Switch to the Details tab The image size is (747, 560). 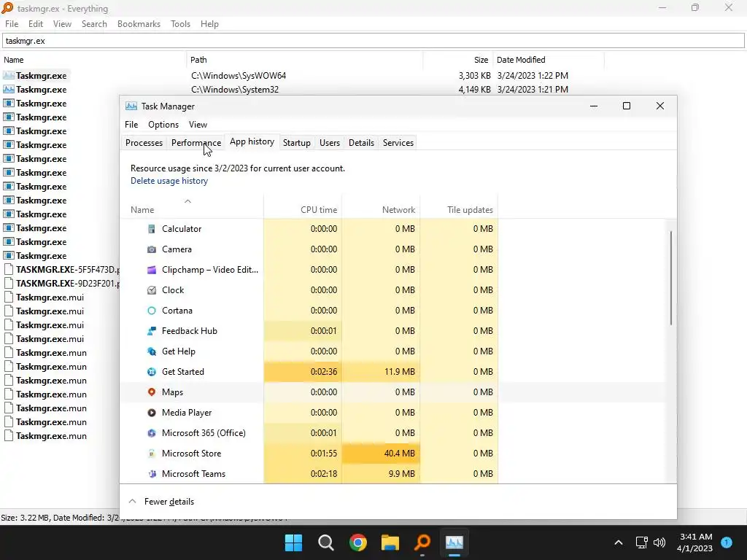(x=361, y=143)
